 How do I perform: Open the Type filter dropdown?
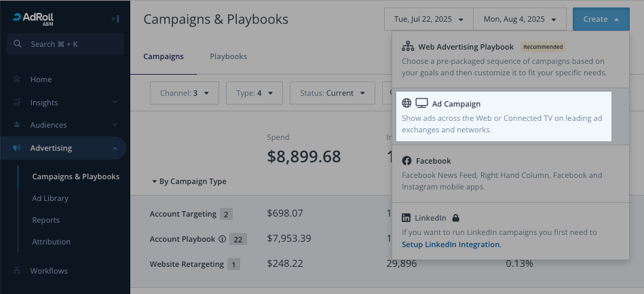(x=254, y=93)
